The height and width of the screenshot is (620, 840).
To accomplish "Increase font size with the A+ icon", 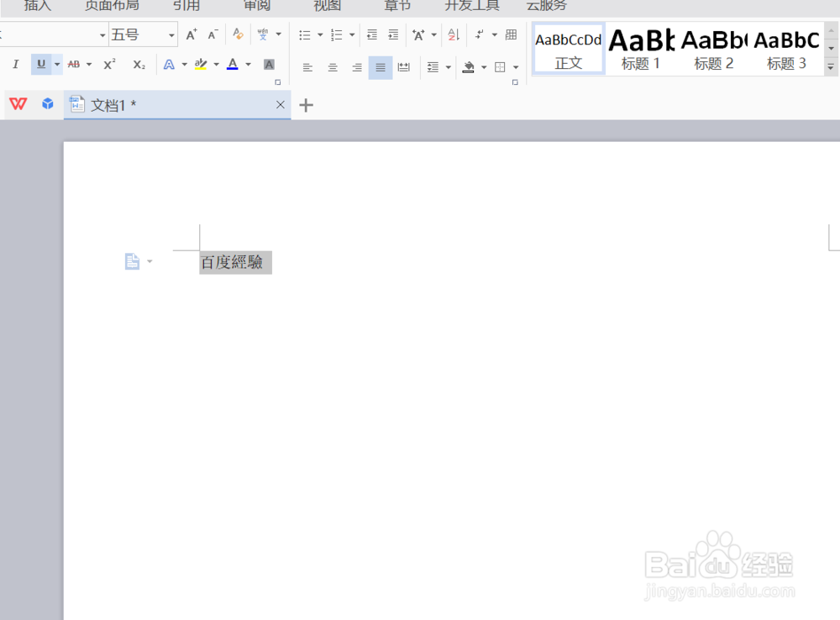I will coord(192,34).
